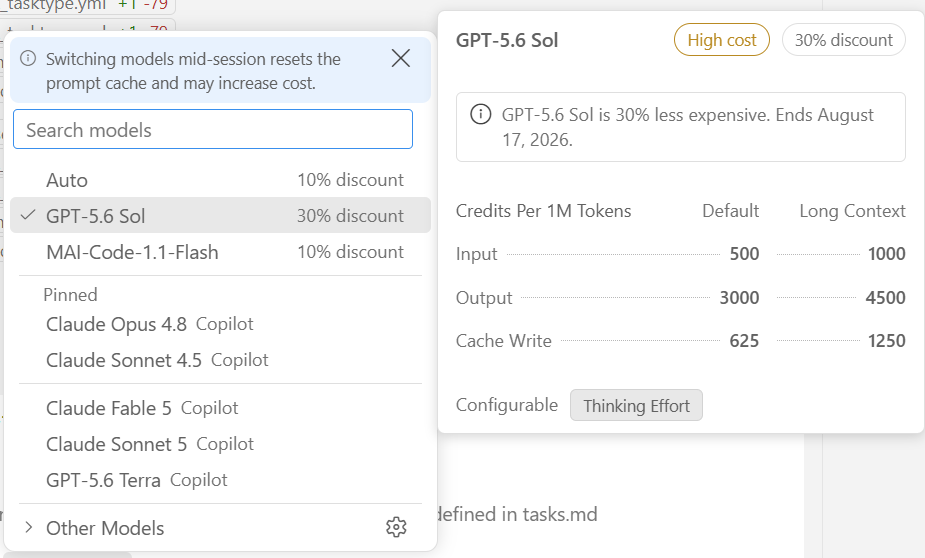
Task: Focus the Search models field
Action: coord(213,129)
